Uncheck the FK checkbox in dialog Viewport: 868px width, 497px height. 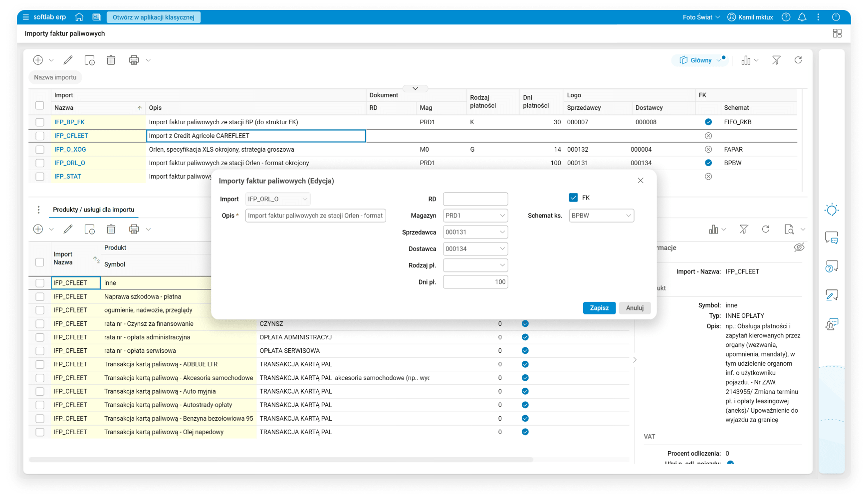[x=573, y=198]
